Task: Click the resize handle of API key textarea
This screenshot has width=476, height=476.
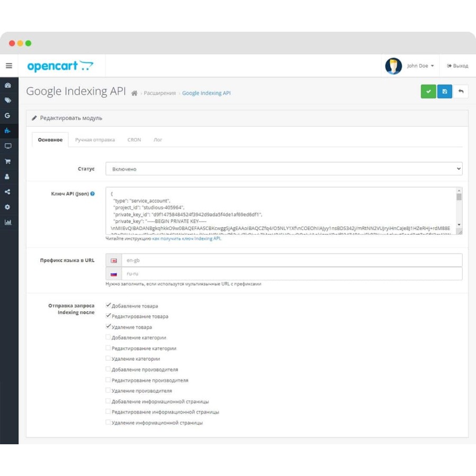Action: pyautogui.click(x=460, y=232)
